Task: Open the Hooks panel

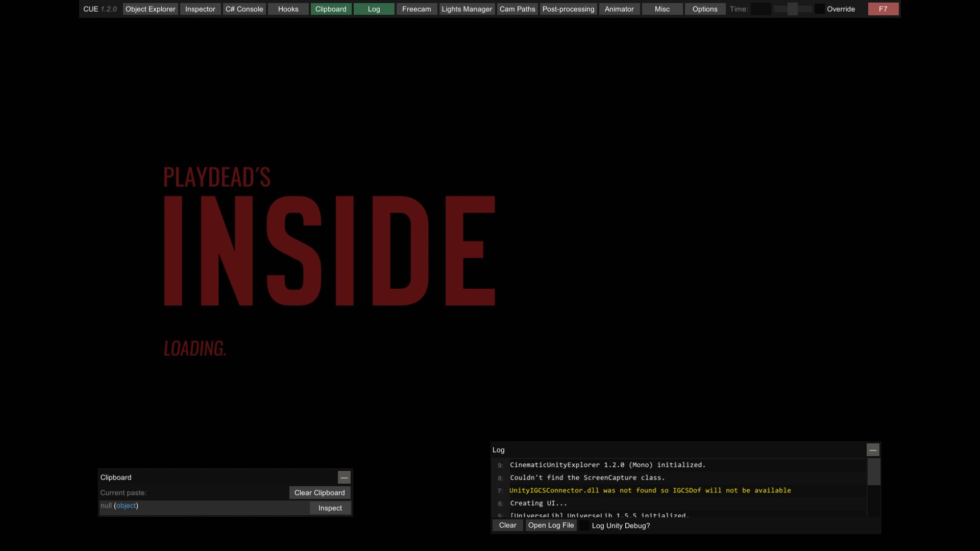Action: click(x=288, y=9)
